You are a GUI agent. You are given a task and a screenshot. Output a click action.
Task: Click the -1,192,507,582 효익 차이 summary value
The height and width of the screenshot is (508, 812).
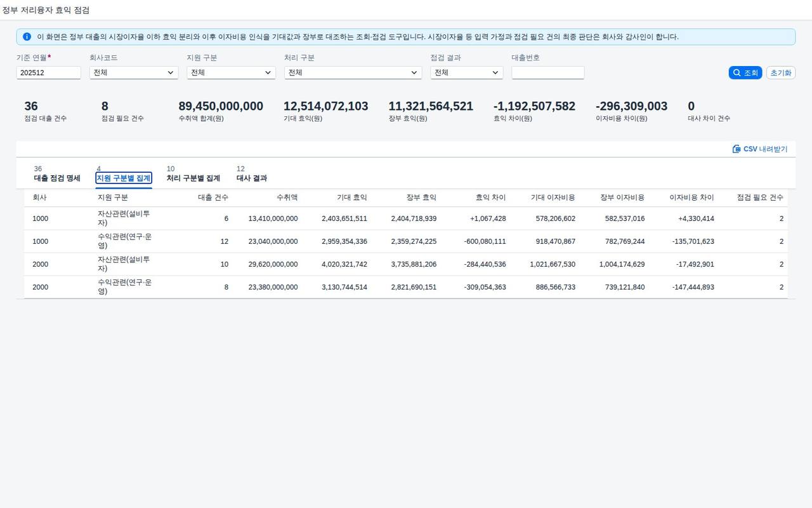point(534,106)
